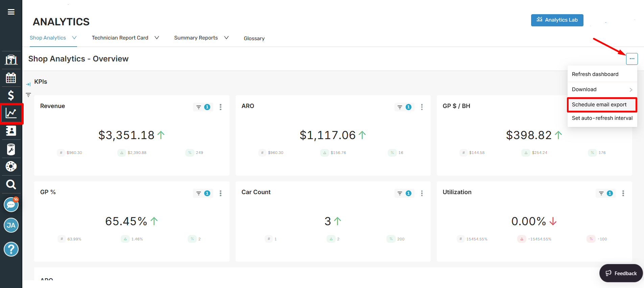This screenshot has height=288, width=644.
Task: Select Technician Report Card tab
Action: pos(120,38)
